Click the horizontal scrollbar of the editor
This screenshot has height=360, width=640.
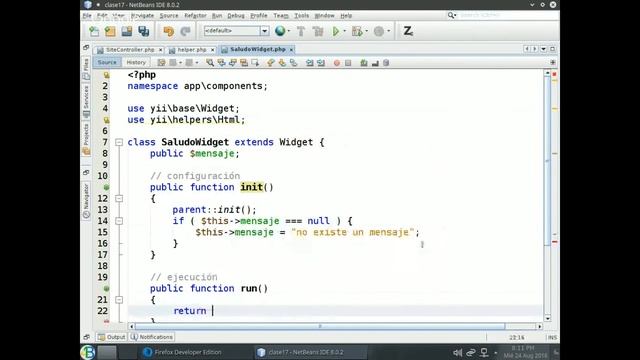pos(320,326)
